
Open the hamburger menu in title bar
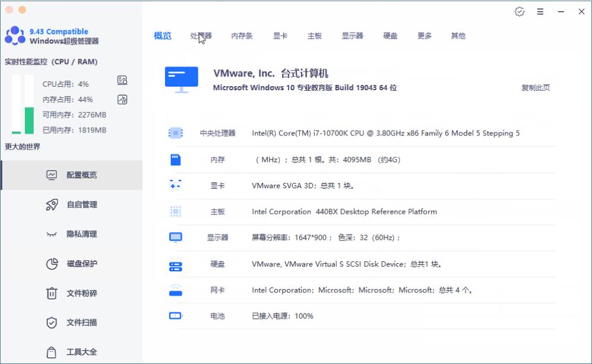540,12
